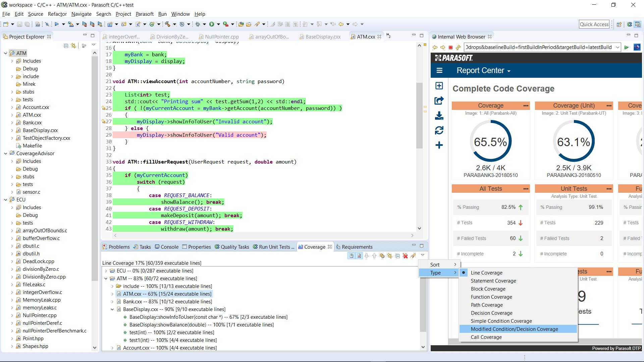Select TestObjectFactory.cxx in Project Explorer
644x362 pixels.
click(x=46, y=138)
